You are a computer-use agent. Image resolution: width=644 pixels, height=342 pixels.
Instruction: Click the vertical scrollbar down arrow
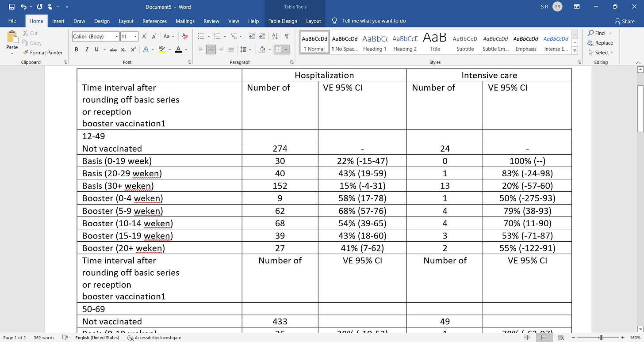(640, 328)
